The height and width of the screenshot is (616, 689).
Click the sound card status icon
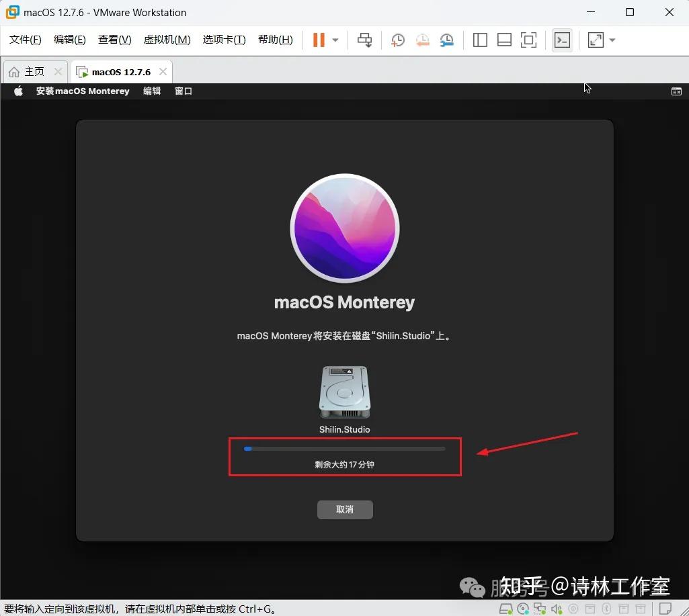pos(557,609)
